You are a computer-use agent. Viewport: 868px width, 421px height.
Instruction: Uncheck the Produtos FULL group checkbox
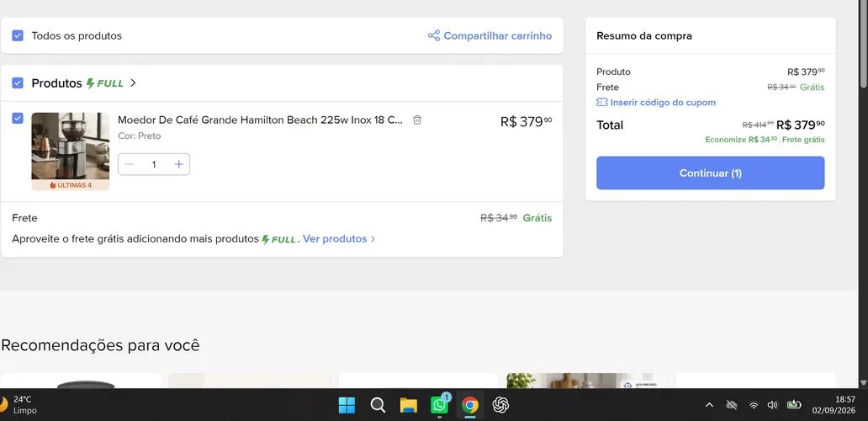click(x=18, y=83)
